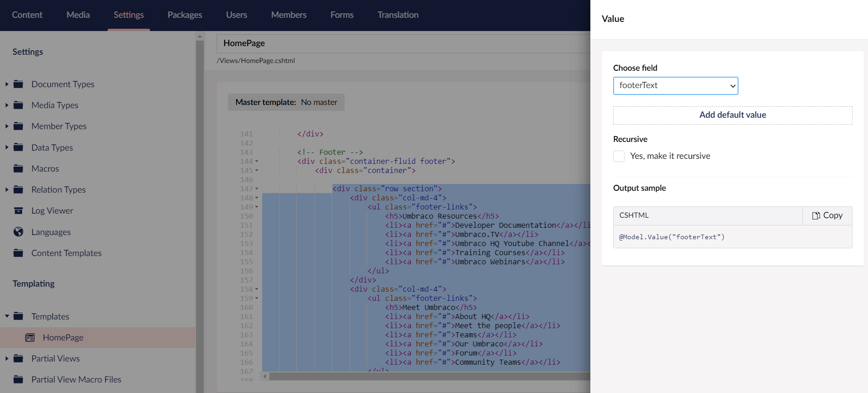Click the Community Teams link code line
Viewport: 868px width, 393px height.
point(473,362)
